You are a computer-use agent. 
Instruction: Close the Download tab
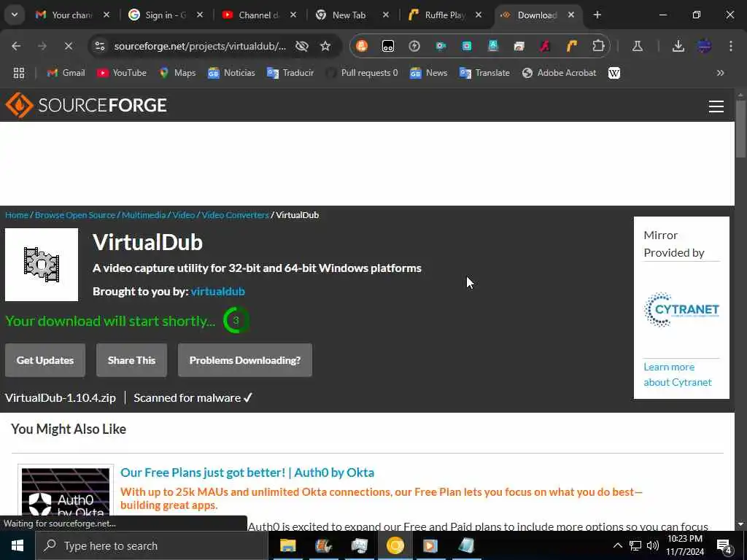pyautogui.click(x=570, y=15)
